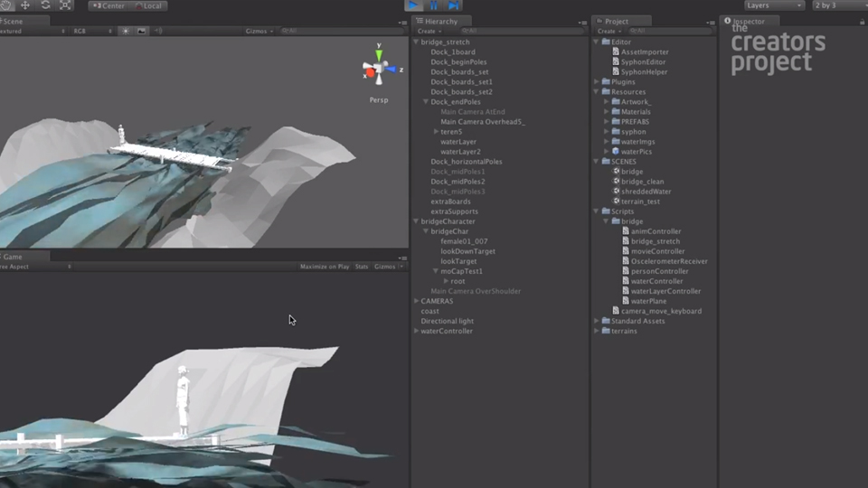The image size is (868, 488).
Task: Select the Scale tool in toolbar
Action: point(65,5)
